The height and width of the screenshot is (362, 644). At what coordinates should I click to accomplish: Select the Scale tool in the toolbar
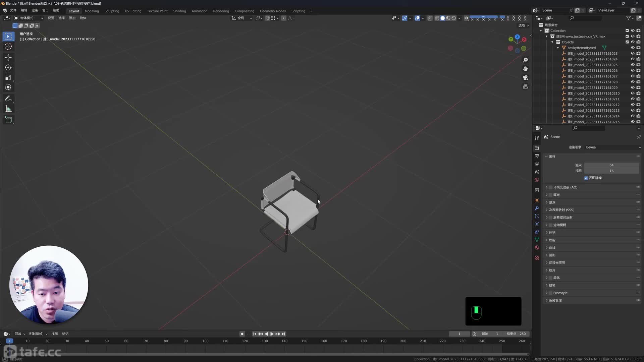[8, 77]
